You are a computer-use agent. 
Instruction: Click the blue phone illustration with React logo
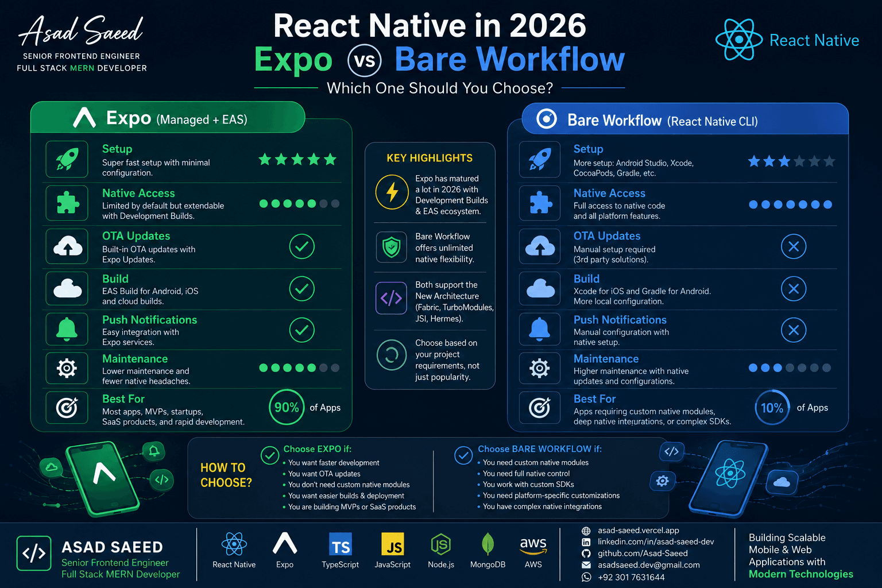(x=728, y=479)
